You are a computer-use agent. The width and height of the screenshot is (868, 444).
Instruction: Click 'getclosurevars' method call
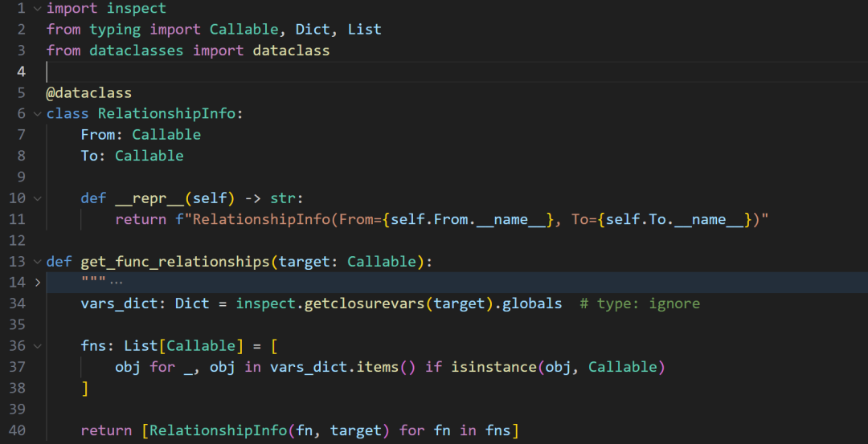coord(364,303)
